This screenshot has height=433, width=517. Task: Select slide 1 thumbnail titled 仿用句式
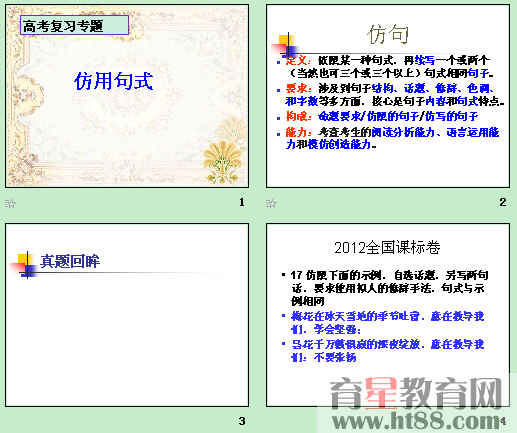pos(127,96)
